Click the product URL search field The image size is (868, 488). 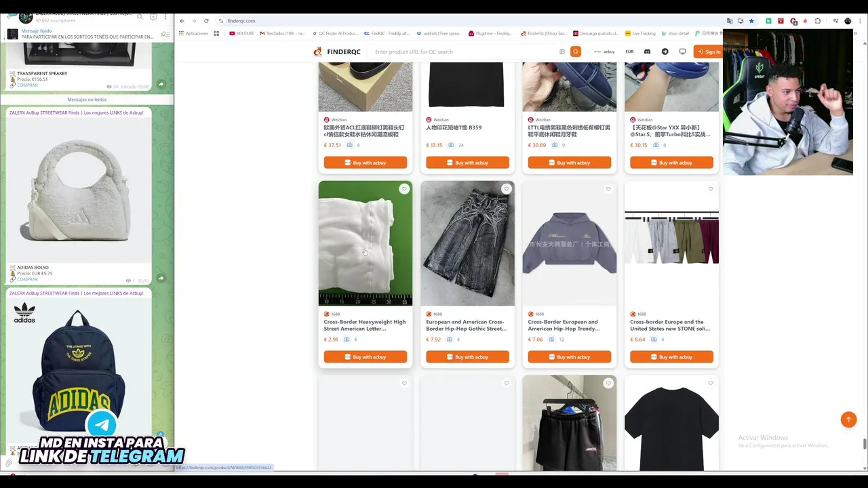click(465, 52)
